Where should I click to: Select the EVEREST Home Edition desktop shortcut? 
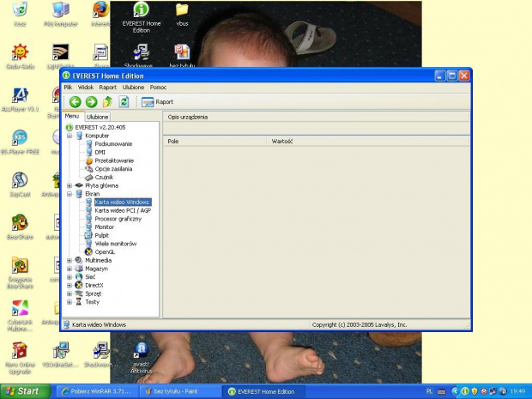pos(141,17)
